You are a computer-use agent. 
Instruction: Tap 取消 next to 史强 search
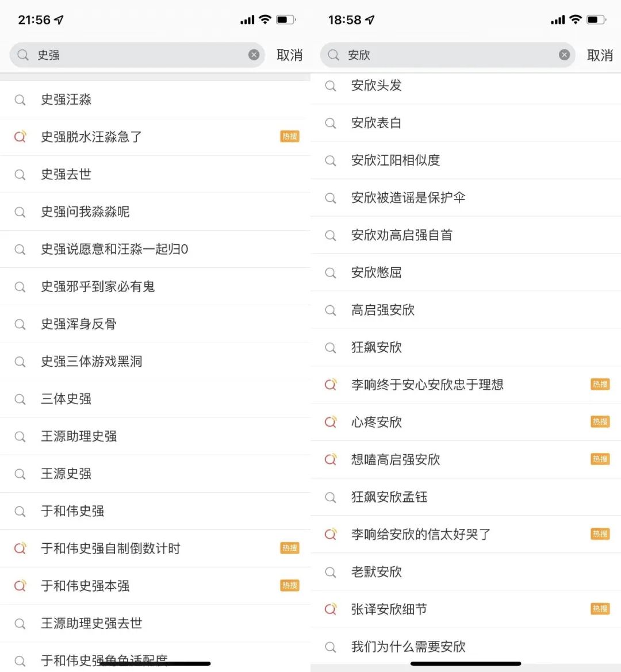289,55
